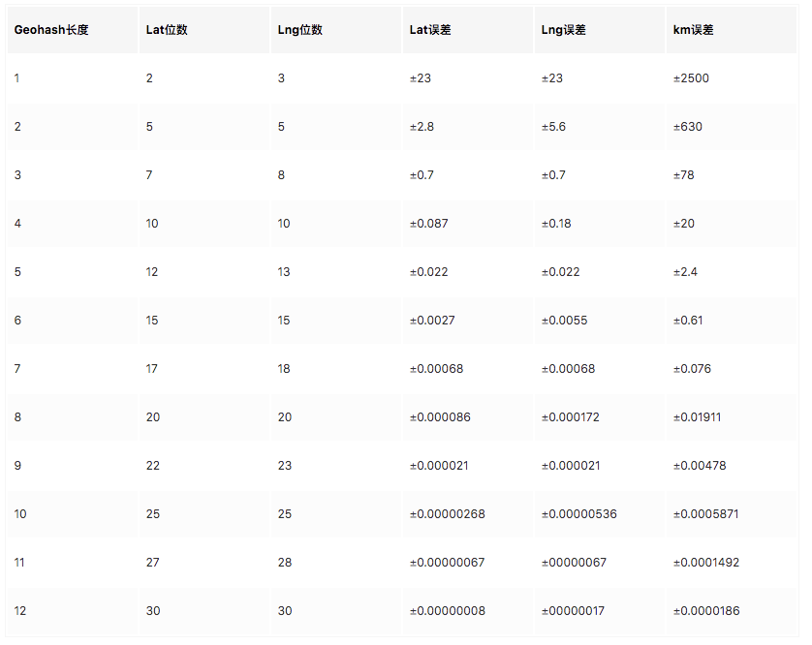812x645 pixels.
Task: Select the ±0.00478 km error cell
Action: pos(699,466)
